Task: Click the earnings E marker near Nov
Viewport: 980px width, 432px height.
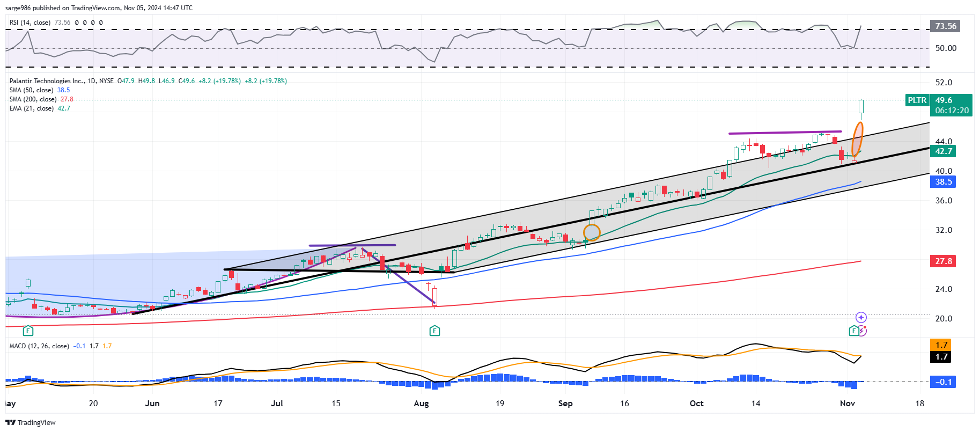Action: point(854,331)
